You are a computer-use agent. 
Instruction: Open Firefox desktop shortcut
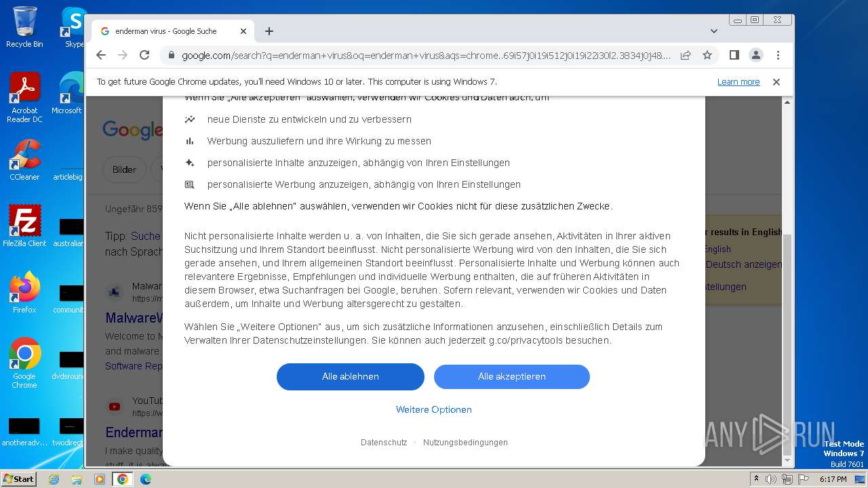(24, 293)
